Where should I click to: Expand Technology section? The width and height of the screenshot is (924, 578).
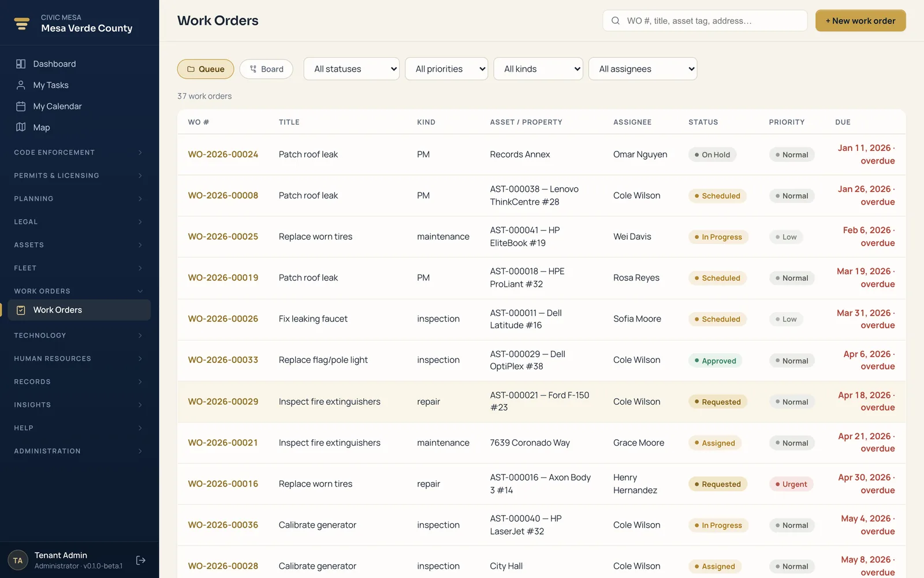tap(79, 335)
